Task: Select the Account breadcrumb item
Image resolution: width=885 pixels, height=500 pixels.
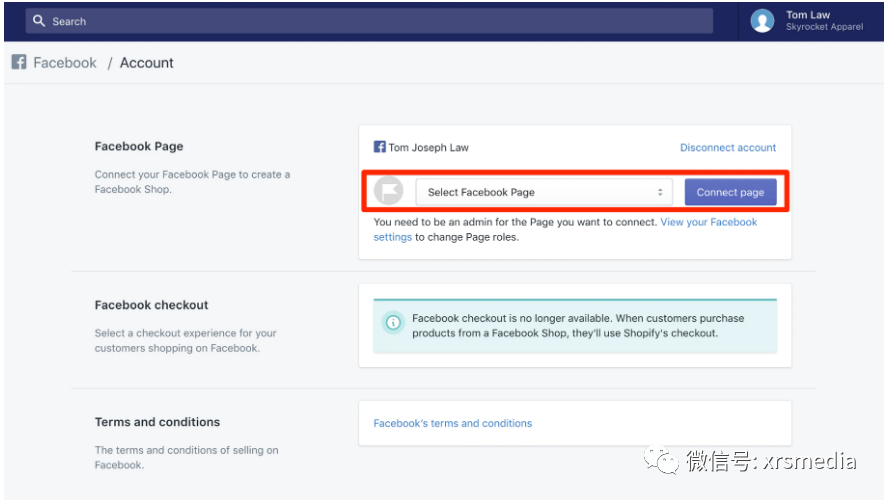Action: tap(147, 62)
